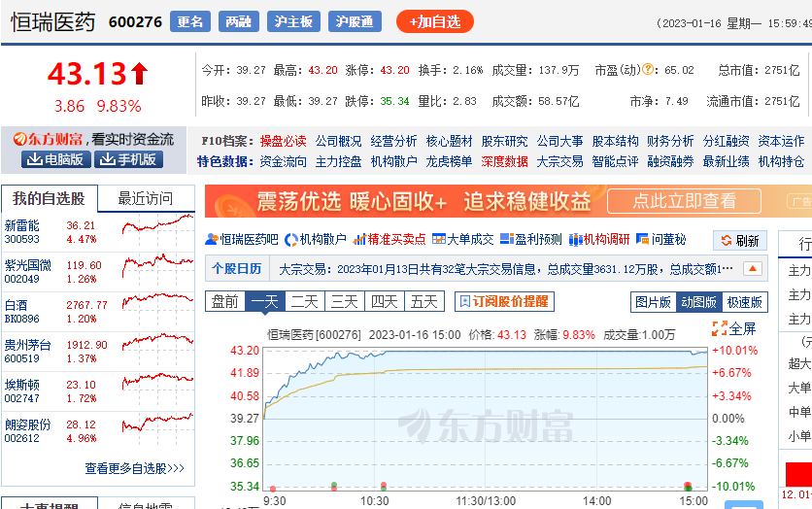This screenshot has width=812, height=509.
Task: Open 资金流向 link
Action: coord(284,161)
